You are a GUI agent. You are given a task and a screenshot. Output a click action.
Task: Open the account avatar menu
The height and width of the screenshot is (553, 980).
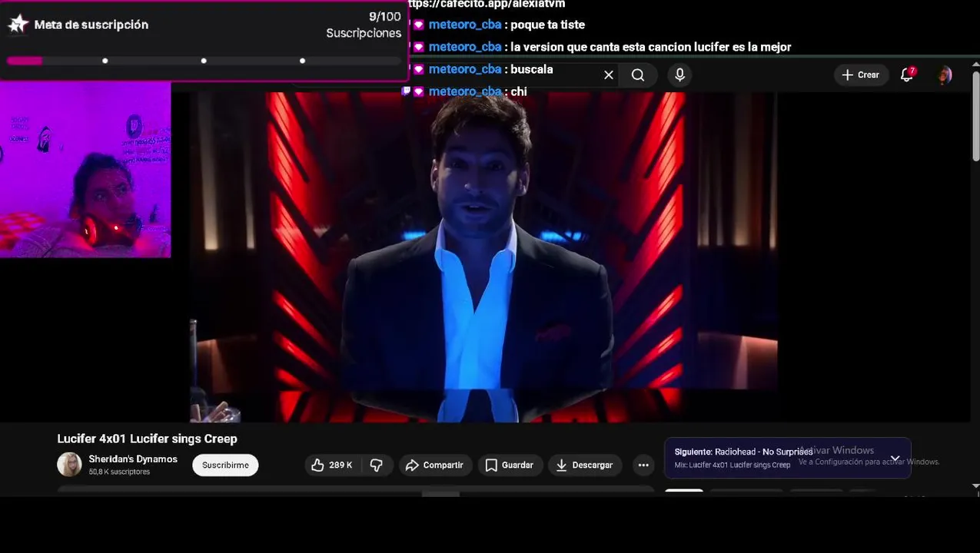click(945, 75)
